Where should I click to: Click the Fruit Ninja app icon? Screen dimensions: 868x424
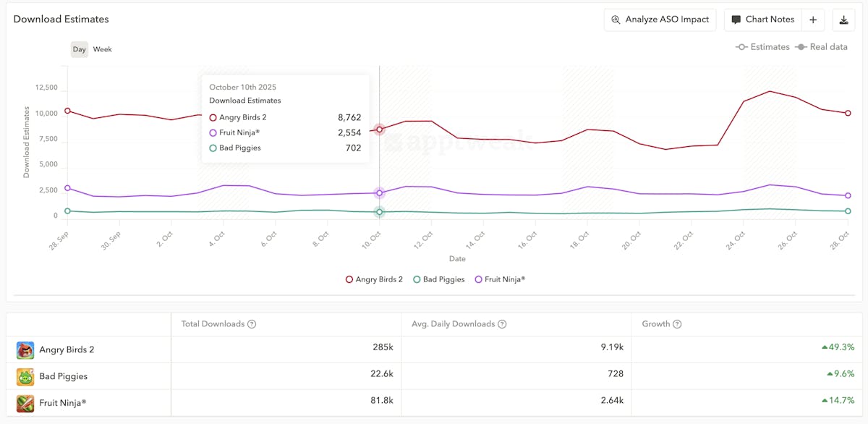point(25,403)
